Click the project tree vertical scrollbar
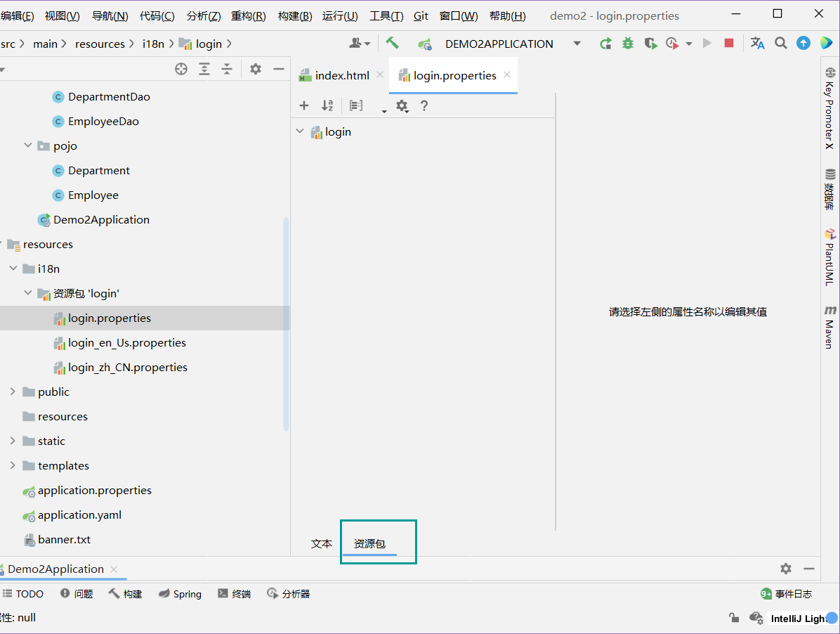The image size is (840, 634). (286, 324)
